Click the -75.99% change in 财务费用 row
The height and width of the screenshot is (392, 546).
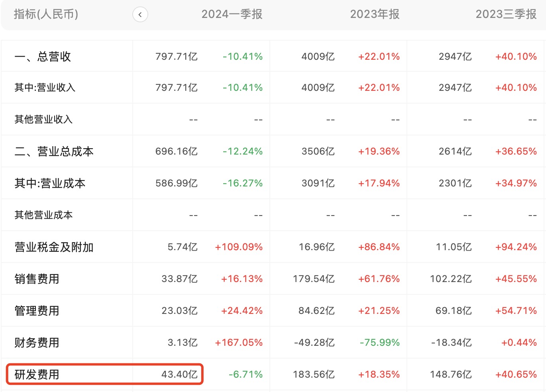pos(379,343)
